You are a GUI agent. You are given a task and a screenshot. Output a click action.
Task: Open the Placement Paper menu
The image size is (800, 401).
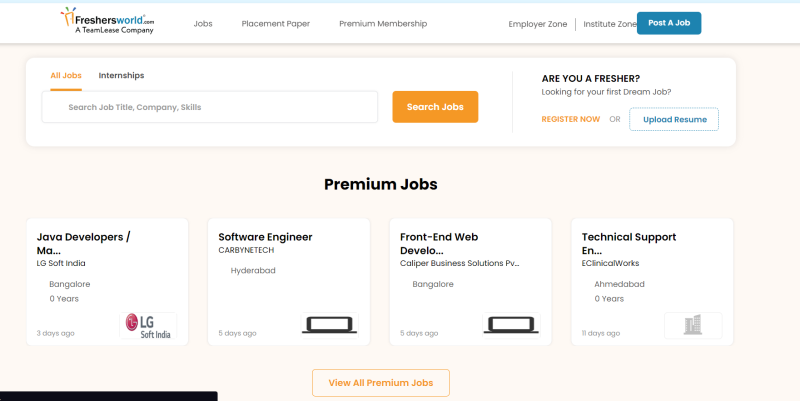click(x=276, y=23)
